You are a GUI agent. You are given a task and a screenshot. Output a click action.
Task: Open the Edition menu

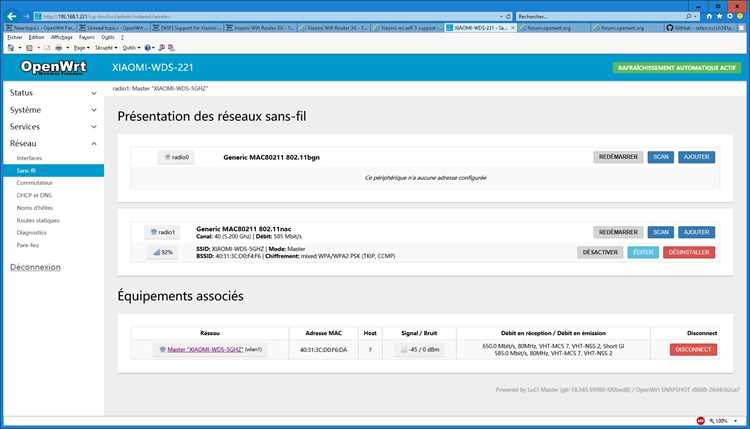click(36, 37)
